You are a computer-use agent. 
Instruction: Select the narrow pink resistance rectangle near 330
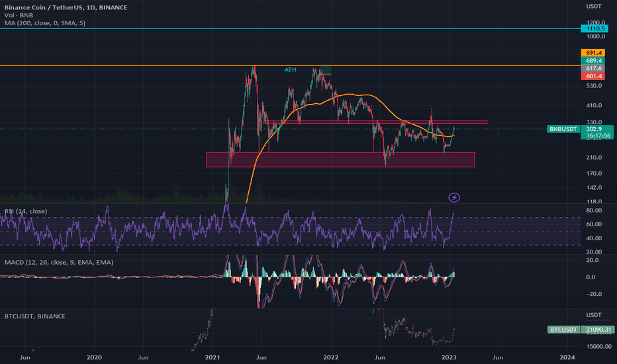pos(377,122)
